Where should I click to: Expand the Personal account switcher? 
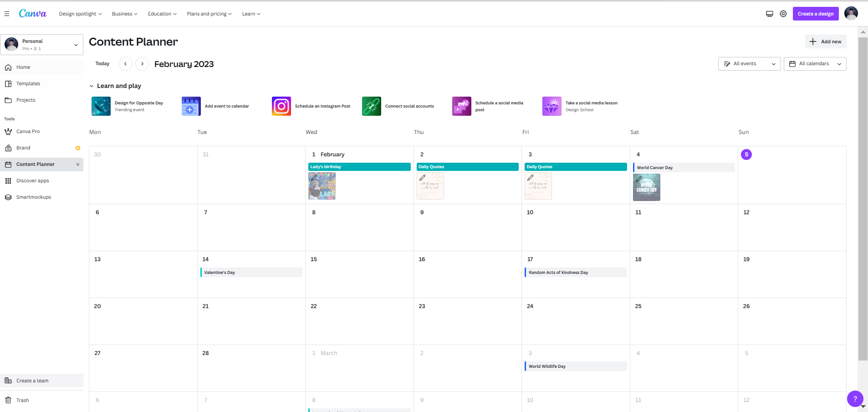(x=42, y=45)
